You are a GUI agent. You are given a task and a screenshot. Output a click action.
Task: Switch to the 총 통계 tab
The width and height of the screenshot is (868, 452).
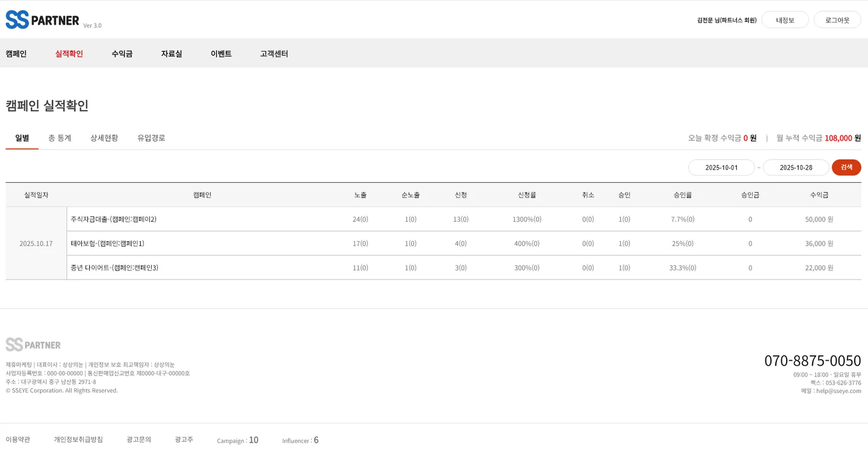(59, 138)
